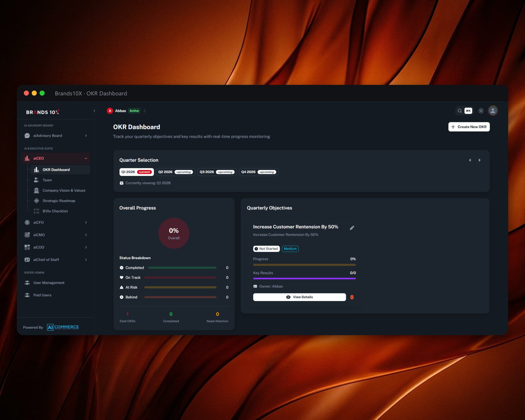This screenshot has width=525, height=420.
Task: Expand the aiCMO chevron
Action: click(x=86, y=235)
